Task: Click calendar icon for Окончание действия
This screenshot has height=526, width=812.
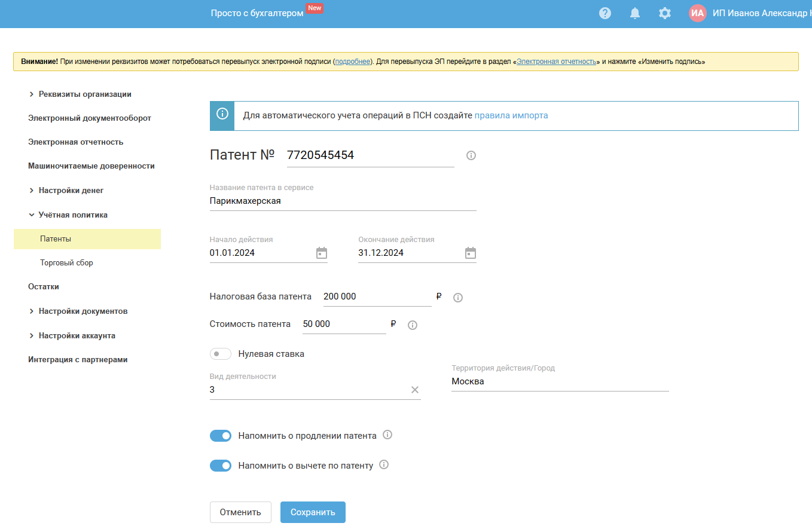Action: pos(471,253)
